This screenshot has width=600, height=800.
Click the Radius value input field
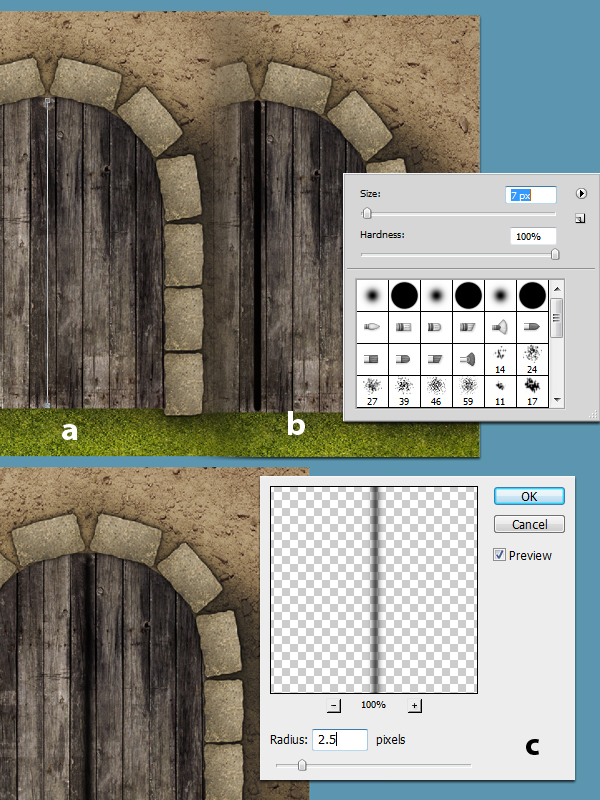(x=340, y=740)
